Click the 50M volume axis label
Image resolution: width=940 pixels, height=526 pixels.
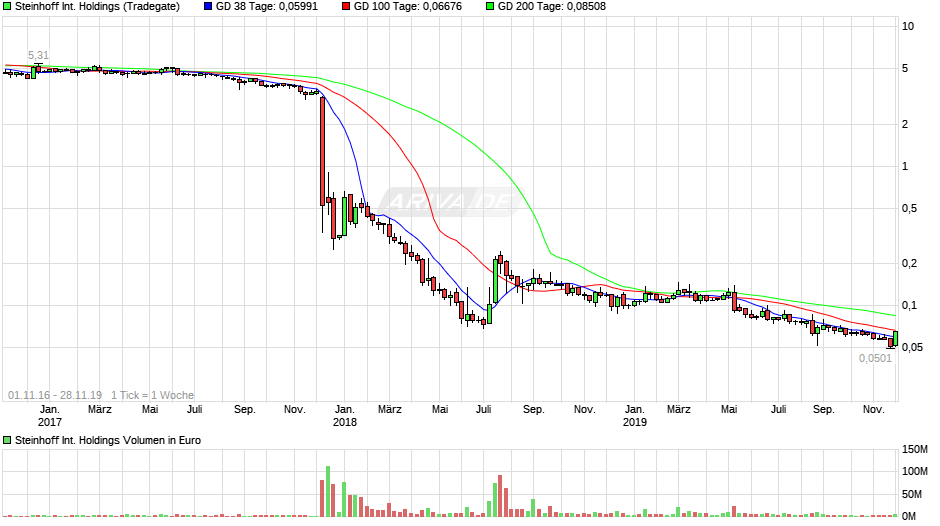tap(912, 494)
